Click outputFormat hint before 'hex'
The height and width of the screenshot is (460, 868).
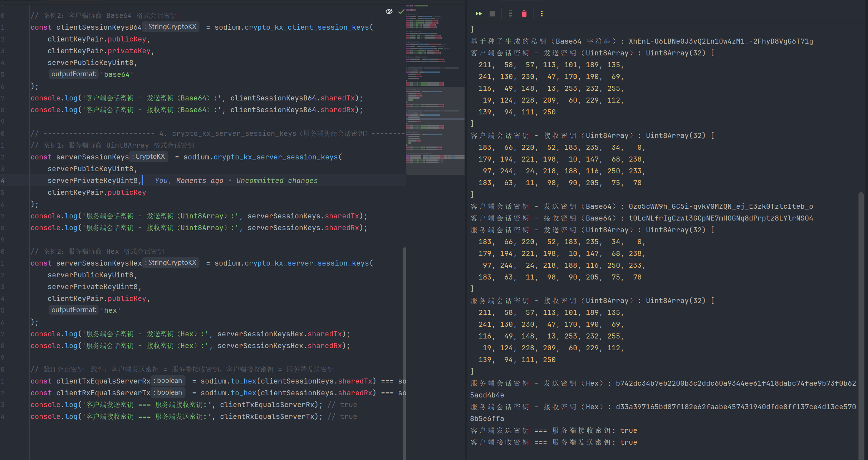(73, 310)
